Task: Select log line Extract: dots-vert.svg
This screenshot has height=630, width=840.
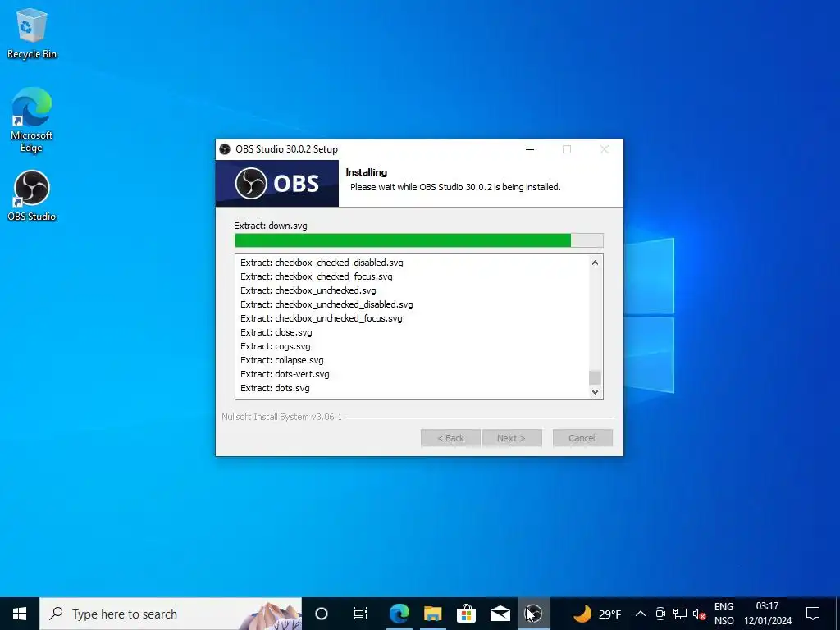Action: pyautogui.click(x=285, y=374)
